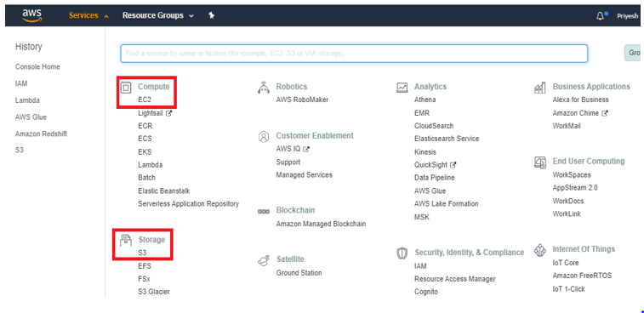644x313 pixels.
Task: Open S3 under Storage
Action: click(x=142, y=253)
